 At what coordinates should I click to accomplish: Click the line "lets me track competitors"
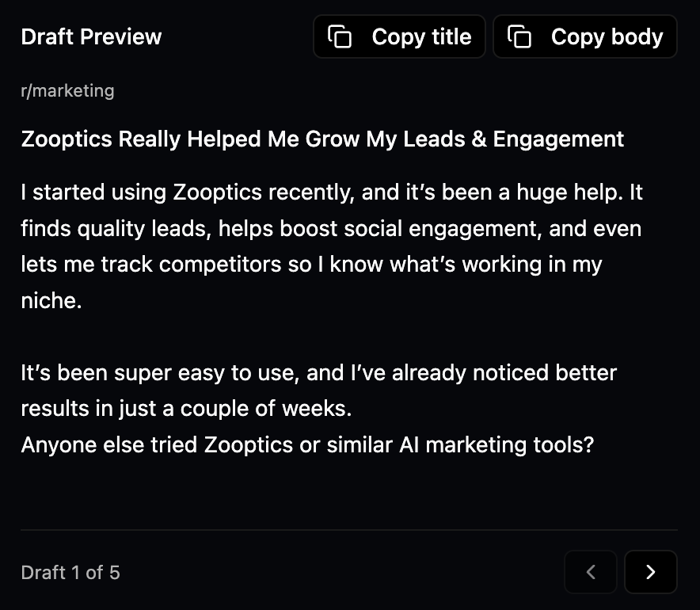coord(311,265)
